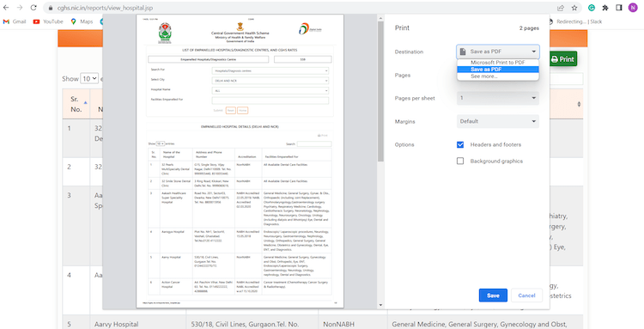Open the browser side panel icon
This screenshot has height=329, width=644.
pyautogui.click(x=619, y=8)
